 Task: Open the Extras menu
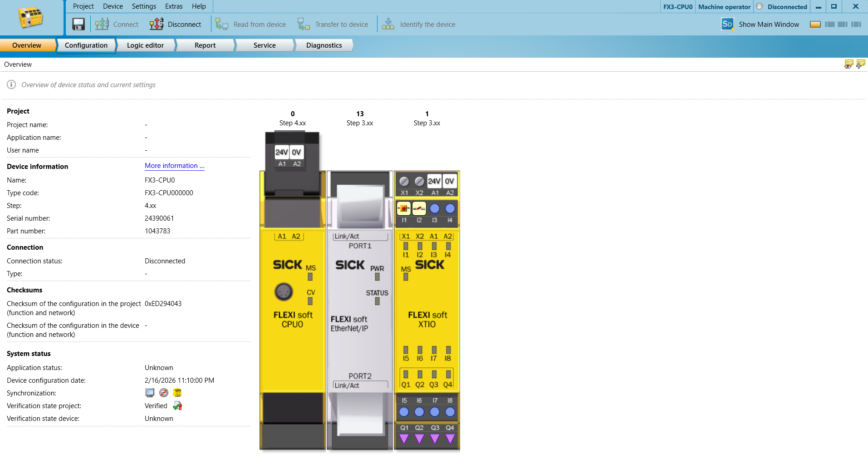point(174,6)
